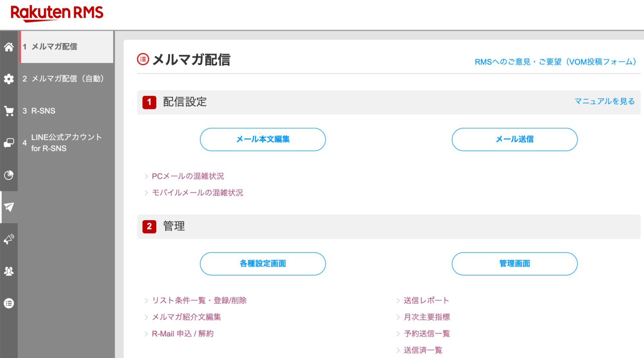Expand the 送信レポート entry
The height and width of the screenshot is (358, 644).
(426, 300)
